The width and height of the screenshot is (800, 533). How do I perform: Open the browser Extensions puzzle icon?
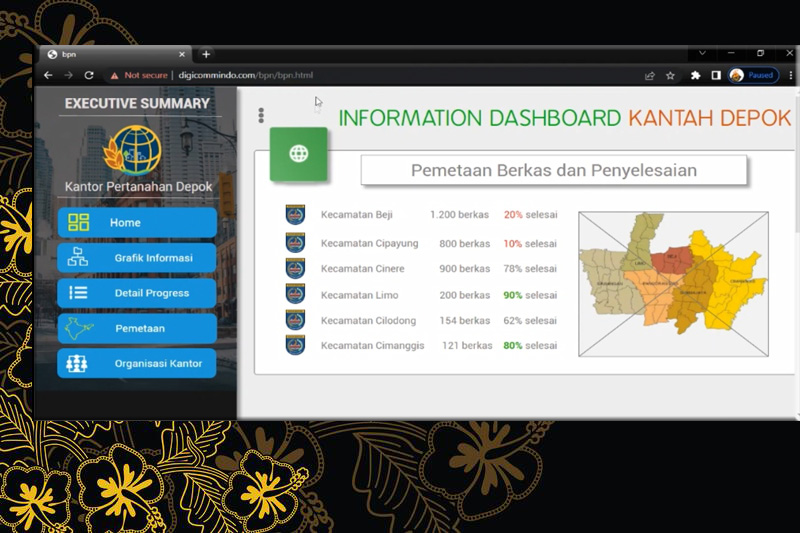[x=696, y=75]
